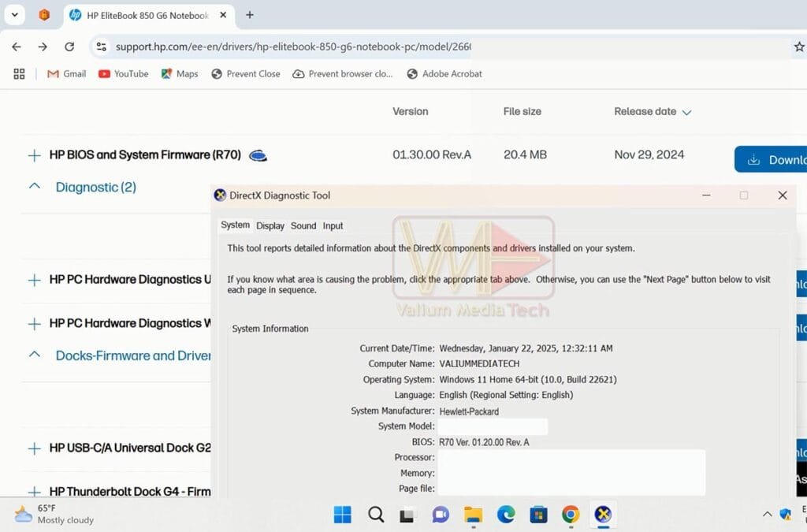807x532 pixels.
Task: Open Task View on the taskbar
Action: (407, 515)
